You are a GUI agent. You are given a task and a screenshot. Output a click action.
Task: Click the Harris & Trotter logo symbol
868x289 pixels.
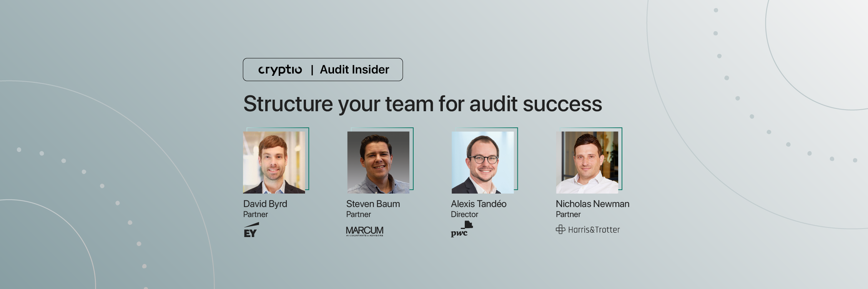click(x=560, y=229)
